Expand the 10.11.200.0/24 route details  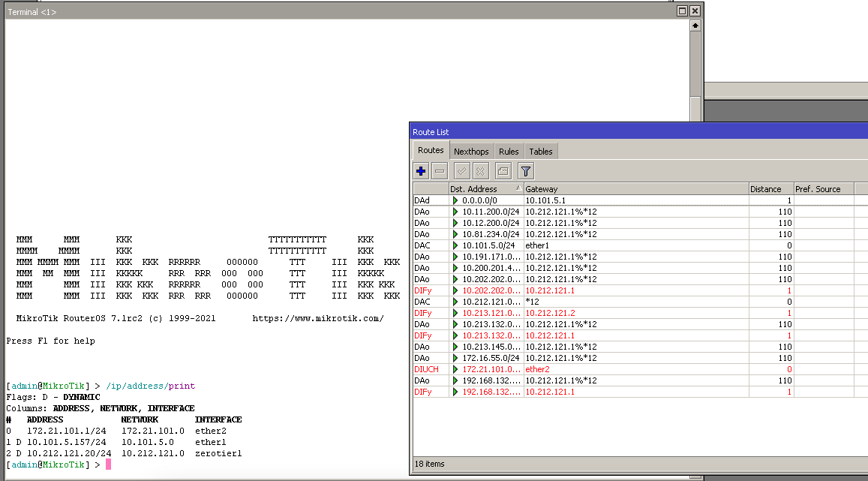[x=455, y=212]
